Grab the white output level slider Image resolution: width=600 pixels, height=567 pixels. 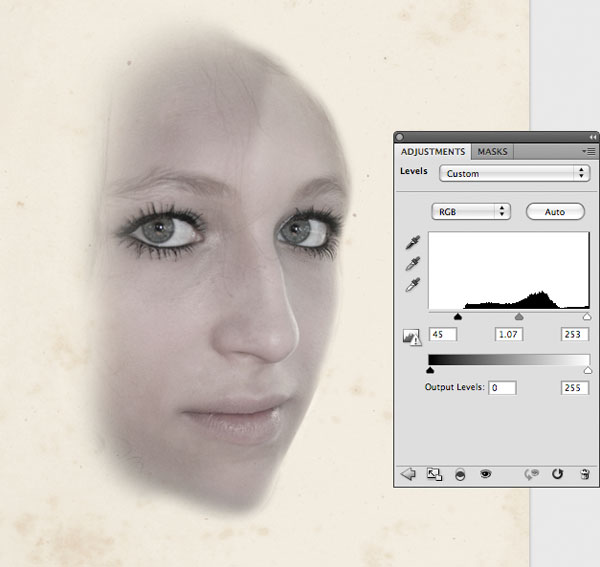pyautogui.click(x=588, y=370)
